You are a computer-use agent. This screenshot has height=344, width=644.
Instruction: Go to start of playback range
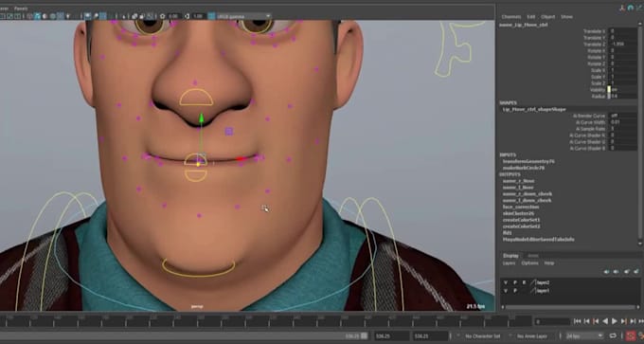(x=578, y=321)
